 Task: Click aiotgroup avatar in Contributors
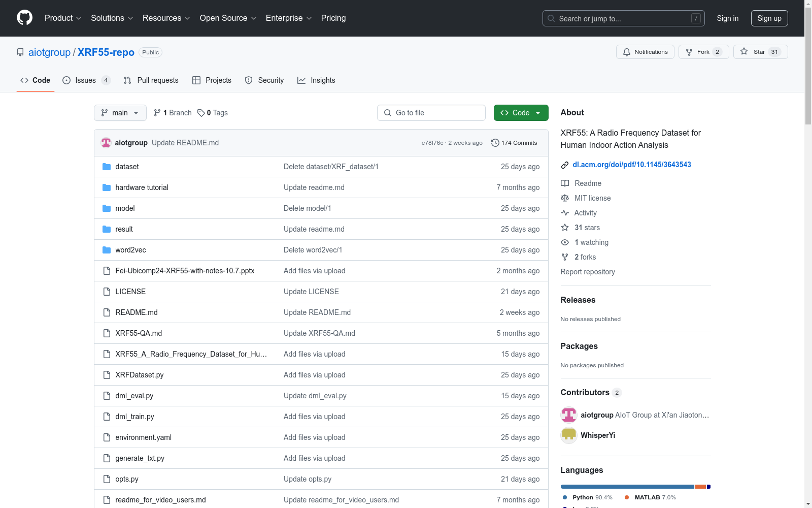[568, 415]
